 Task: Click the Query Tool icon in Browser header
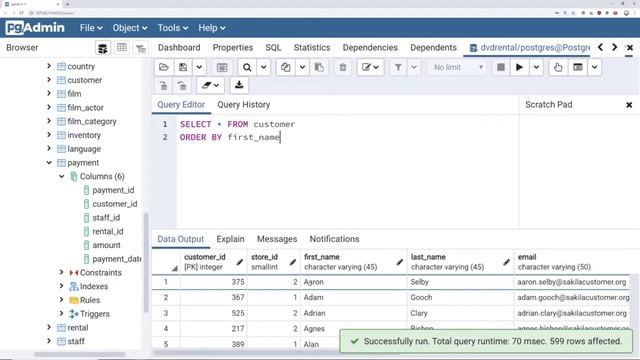[x=102, y=48]
